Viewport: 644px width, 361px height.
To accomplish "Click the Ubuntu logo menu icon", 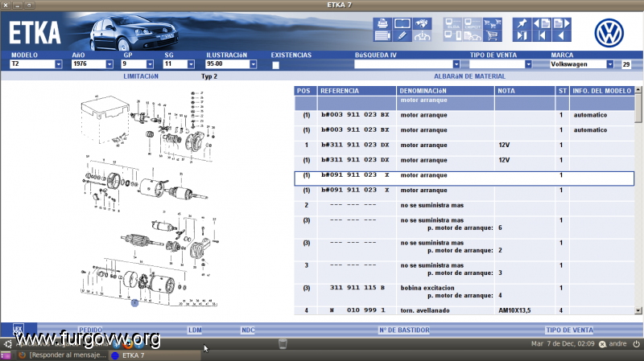I will (x=8, y=344).
